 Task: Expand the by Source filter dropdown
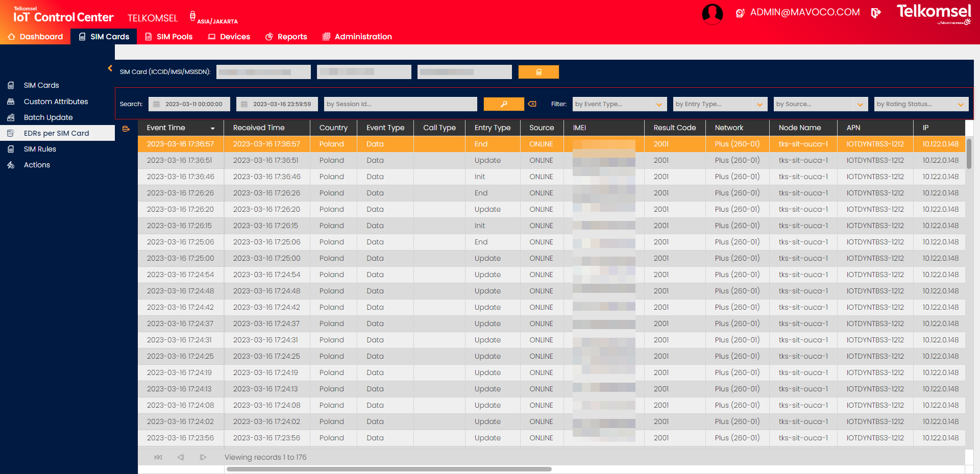coord(860,105)
